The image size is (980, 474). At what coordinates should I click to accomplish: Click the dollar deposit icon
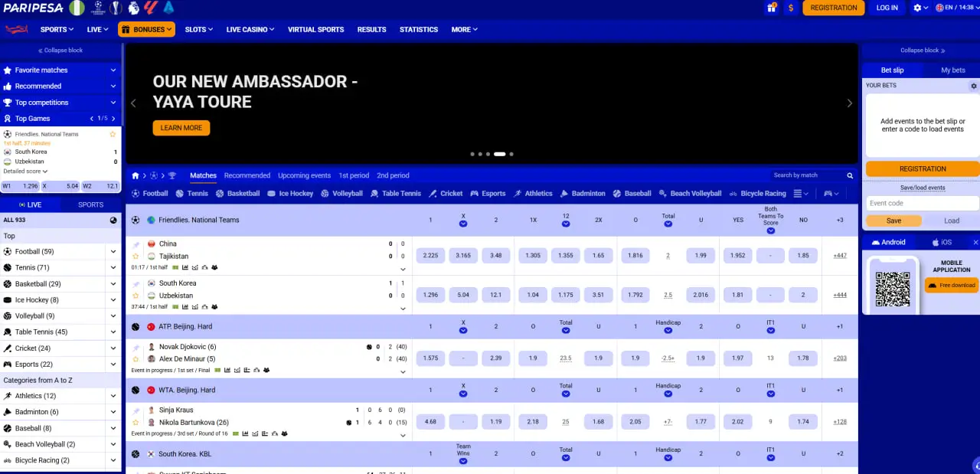tap(790, 8)
